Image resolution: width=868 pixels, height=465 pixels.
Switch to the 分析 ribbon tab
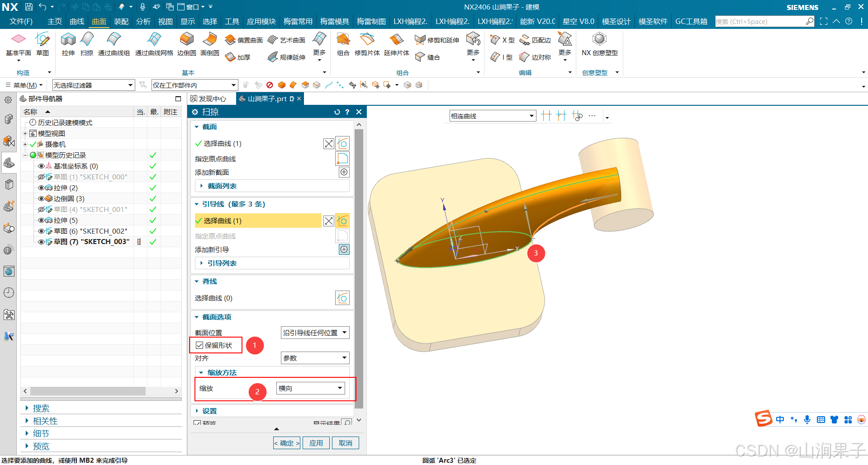click(143, 21)
